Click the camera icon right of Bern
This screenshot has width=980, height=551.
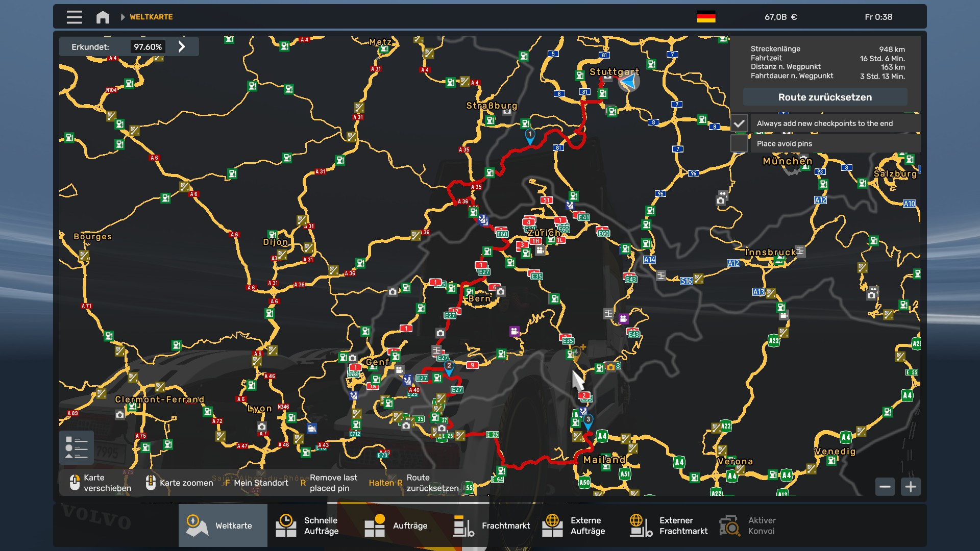pyautogui.click(x=501, y=292)
